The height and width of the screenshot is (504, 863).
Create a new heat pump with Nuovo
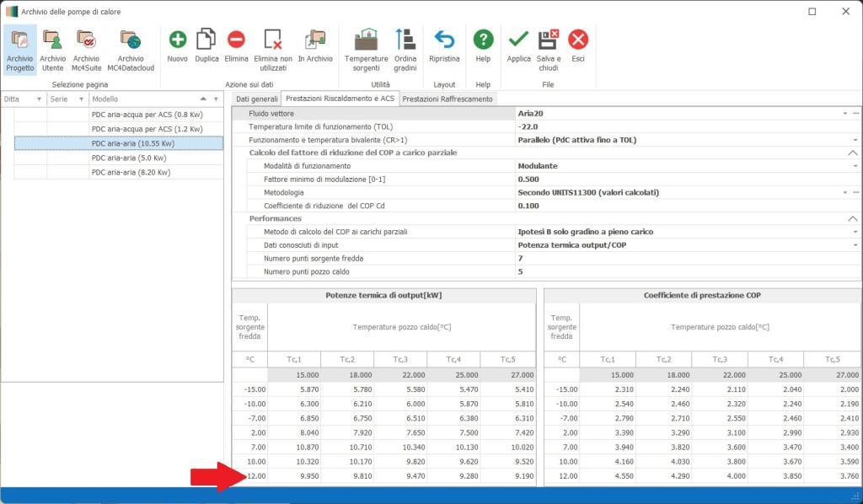(177, 46)
